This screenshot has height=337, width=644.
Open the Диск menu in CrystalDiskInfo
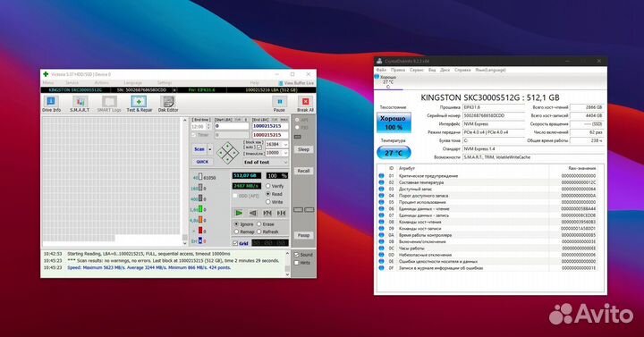click(x=445, y=71)
